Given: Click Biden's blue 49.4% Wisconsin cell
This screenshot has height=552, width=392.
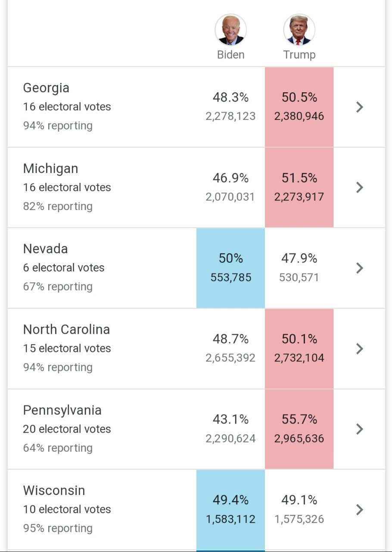Looking at the screenshot, I should pyautogui.click(x=230, y=510).
